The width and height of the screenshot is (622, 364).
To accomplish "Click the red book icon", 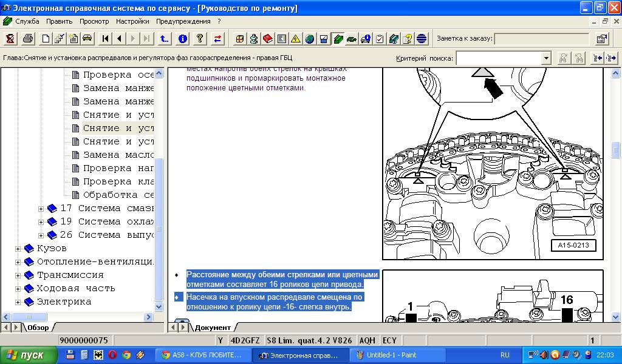I will coord(267,39).
